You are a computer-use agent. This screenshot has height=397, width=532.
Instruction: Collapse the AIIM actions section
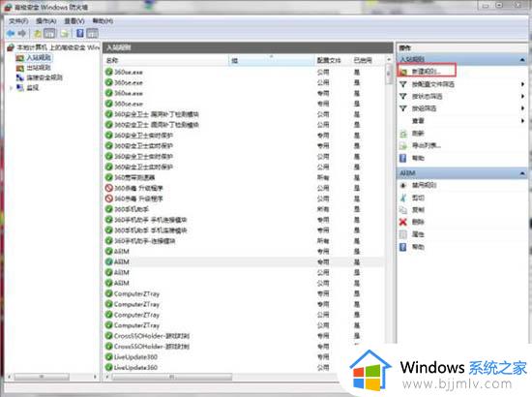(x=522, y=173)
